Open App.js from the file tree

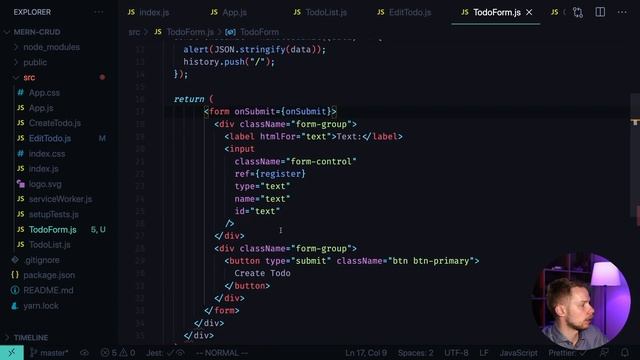tap(41, 108)
